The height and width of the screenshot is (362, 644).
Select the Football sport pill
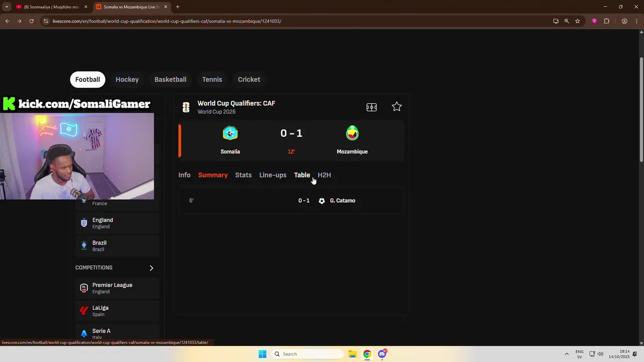88,79
